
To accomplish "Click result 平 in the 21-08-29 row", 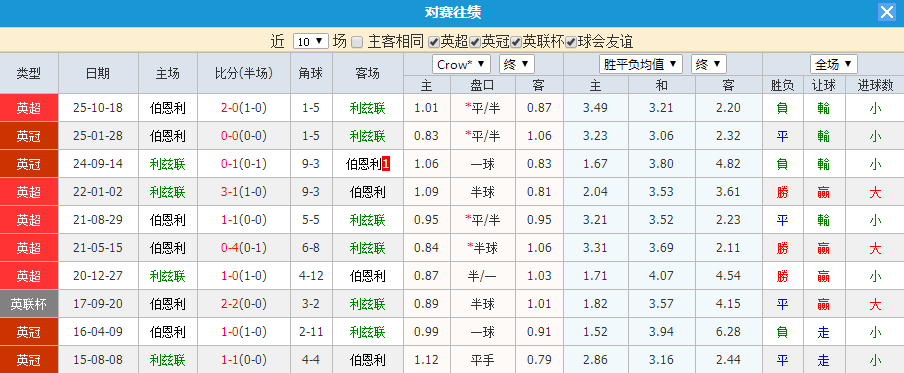I will (782, 220).
